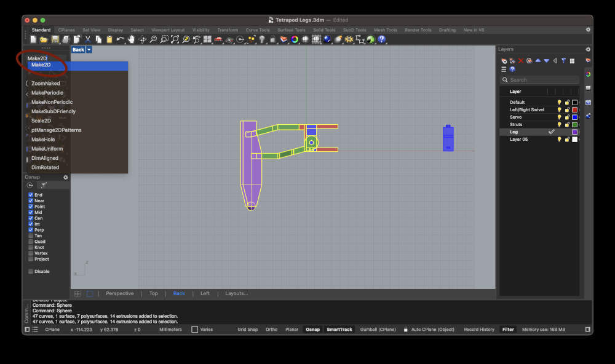
Task: Click the Filter button in status bar
Action: tap(508, 330)
